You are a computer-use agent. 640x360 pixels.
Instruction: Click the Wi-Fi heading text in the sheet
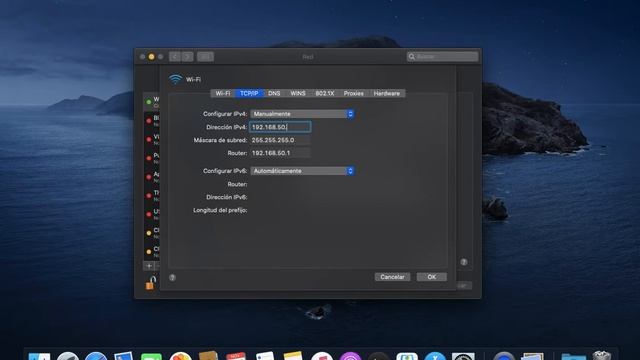pyautogui.click(x=193, y=79)
